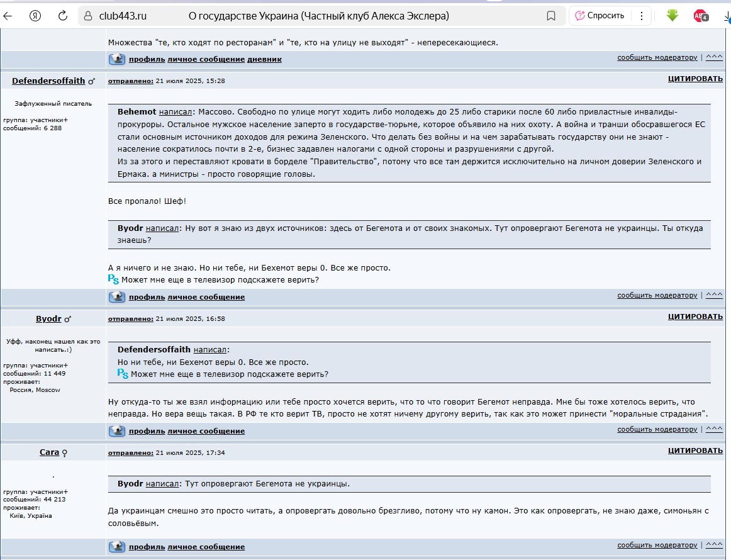Screen dimensions: 731x560
Task: Open the Defendersoffaith username link
Action: (48, 81)
